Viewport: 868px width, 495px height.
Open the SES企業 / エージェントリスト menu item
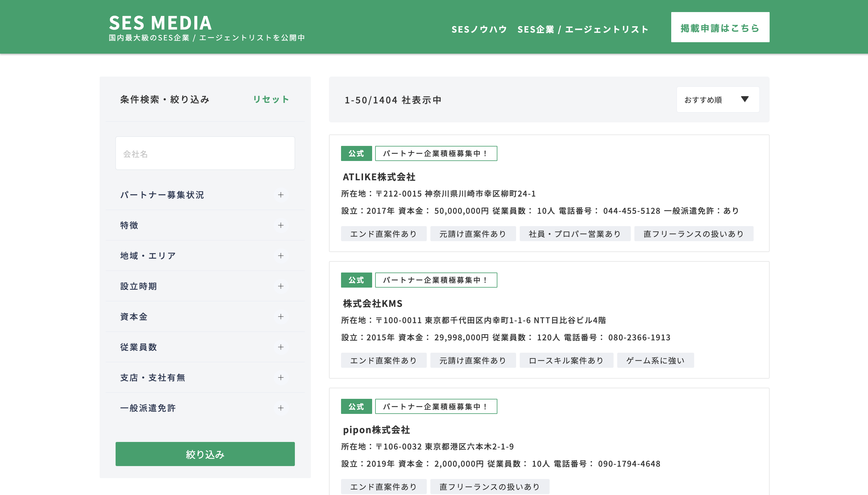[583, 29]
